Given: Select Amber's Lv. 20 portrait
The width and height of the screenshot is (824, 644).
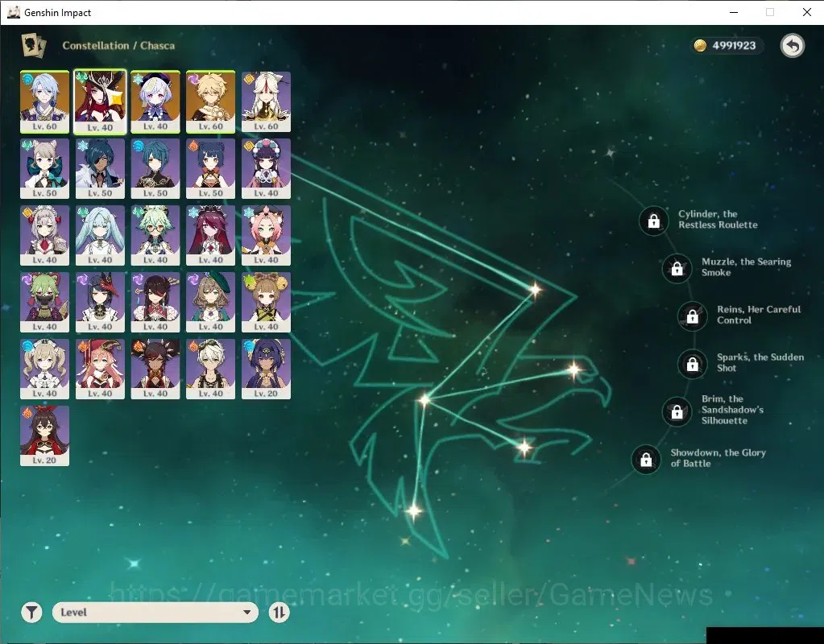Looking at the screenshot, I should tap(44, 436).
